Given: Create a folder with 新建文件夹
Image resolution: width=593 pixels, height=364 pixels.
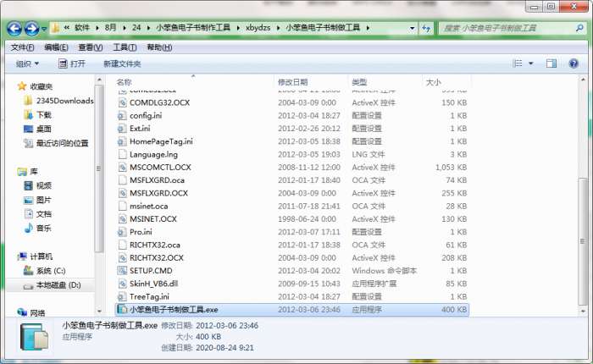Looking at the screenshot, I should pos(122,63).
